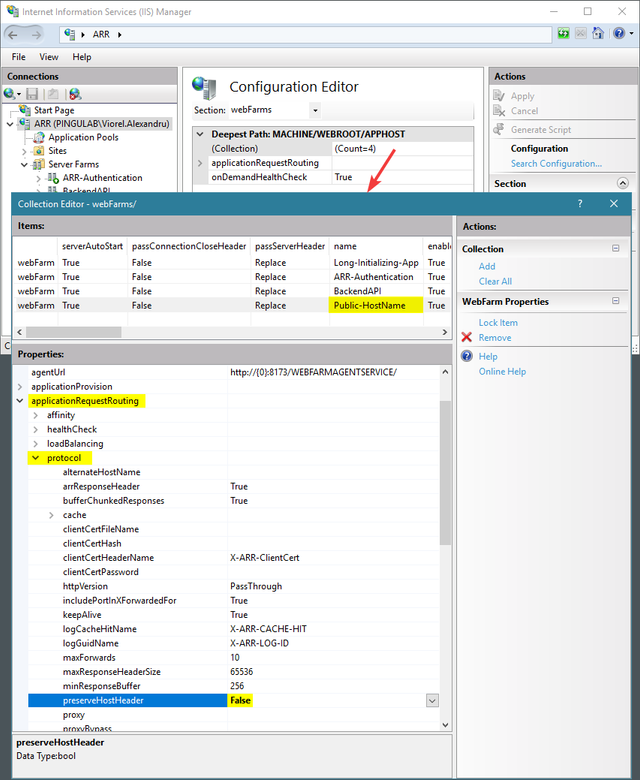
Task: Click the Clear All link
Action: 495,281
